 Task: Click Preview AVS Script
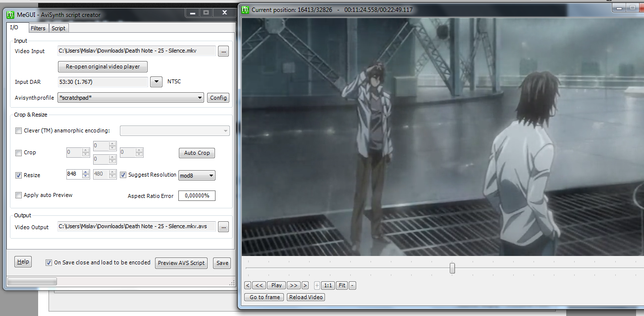181,263
